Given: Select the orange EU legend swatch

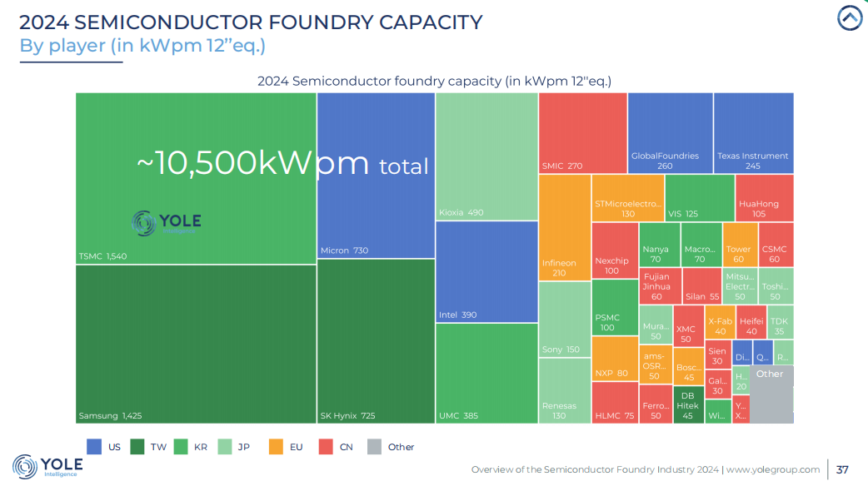Looking at the screenshot, I should pyautogui.click(x=276, y=447).
